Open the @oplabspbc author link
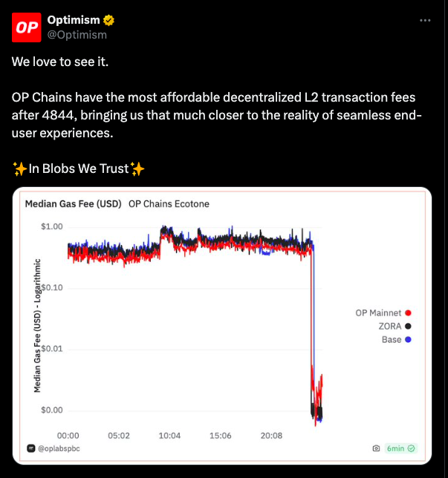The image size is (448, 478). [59, 448]
